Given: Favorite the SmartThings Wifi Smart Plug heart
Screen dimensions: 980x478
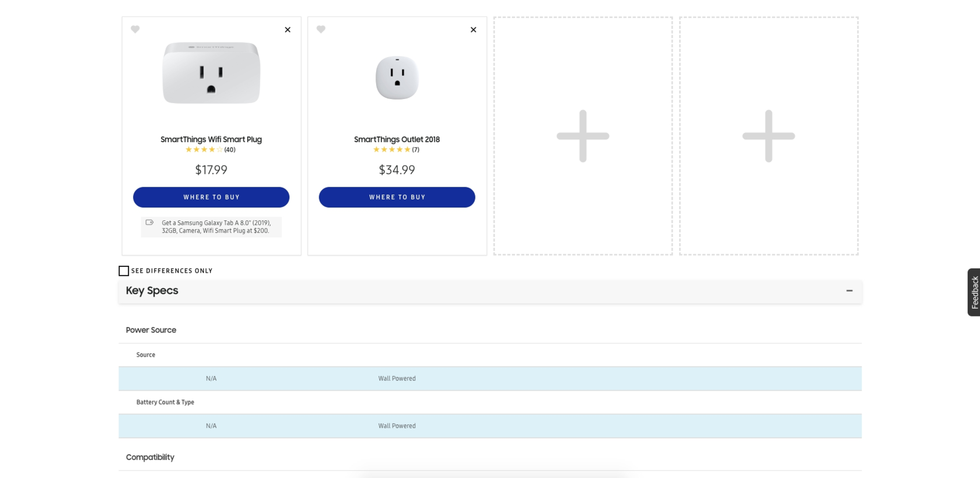Looking at the screenshot, I should pyautogui.click(x=135, y=29).
